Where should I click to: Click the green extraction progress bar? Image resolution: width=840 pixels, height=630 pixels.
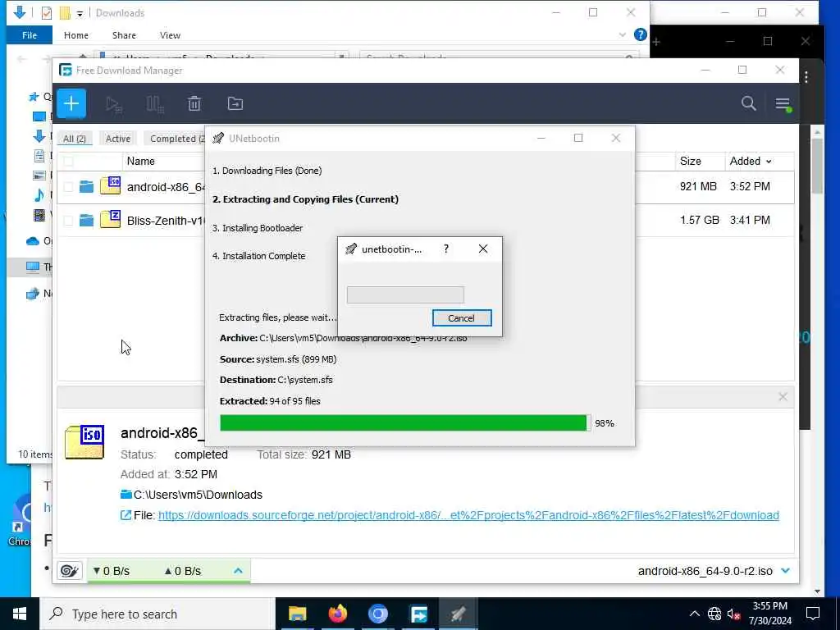[x=405, y=422]
